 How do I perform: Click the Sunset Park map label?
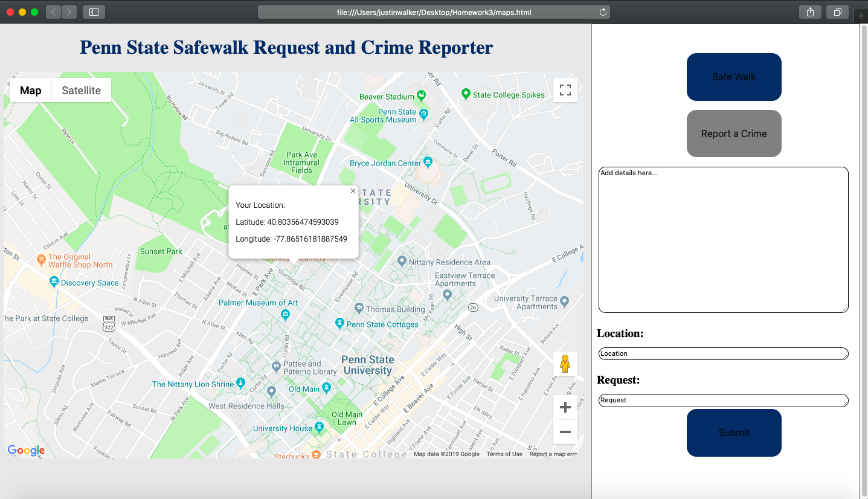[x=161, y=251]
